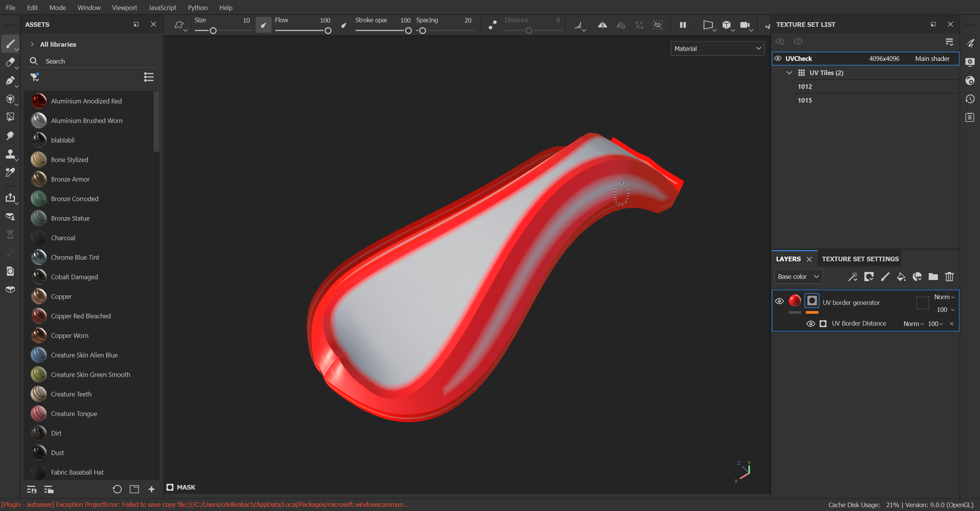Select the Material Picker tool
Screen dimensions: 980x511
10,173
